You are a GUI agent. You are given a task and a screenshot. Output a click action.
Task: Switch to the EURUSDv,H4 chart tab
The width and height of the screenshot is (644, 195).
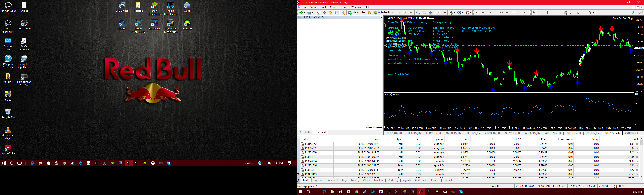tap(414, 133)
